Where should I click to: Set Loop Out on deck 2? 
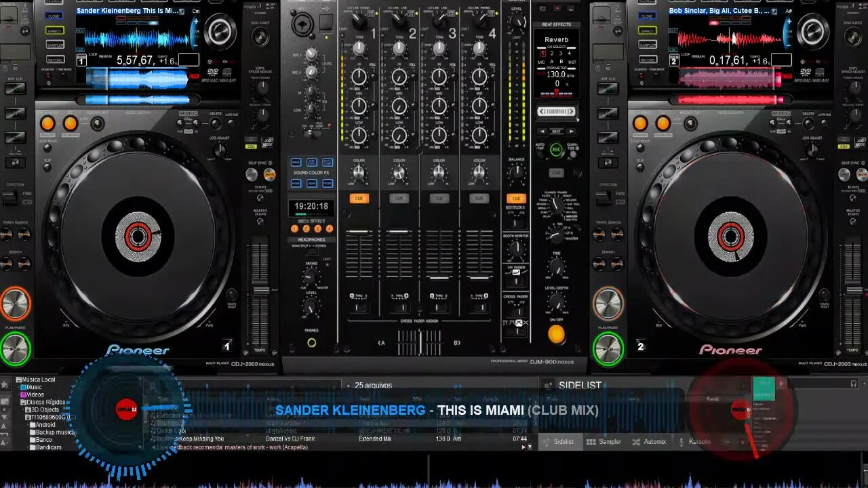point(663,123)
